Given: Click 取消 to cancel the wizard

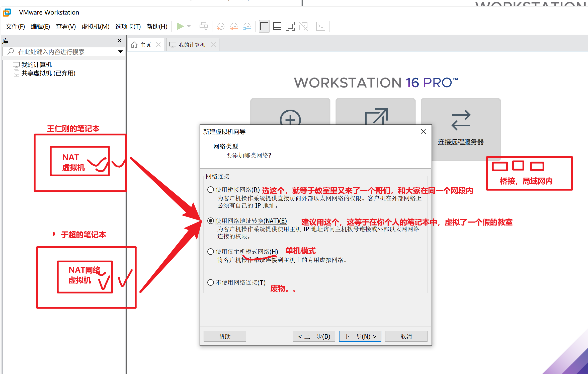Looking at the screenshot, I should coord(406,336).
